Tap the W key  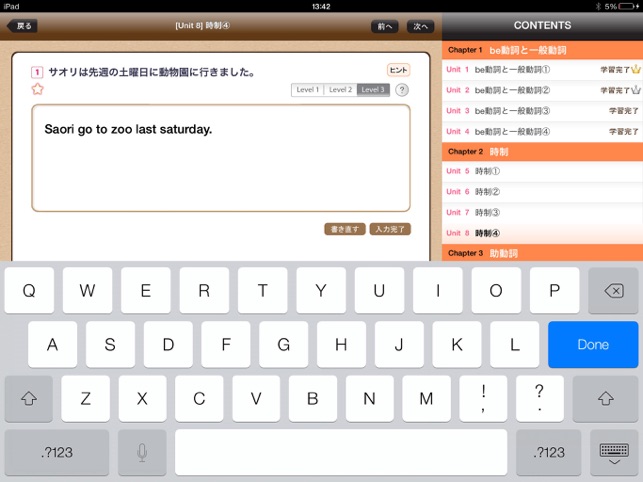tap(87, 290)
